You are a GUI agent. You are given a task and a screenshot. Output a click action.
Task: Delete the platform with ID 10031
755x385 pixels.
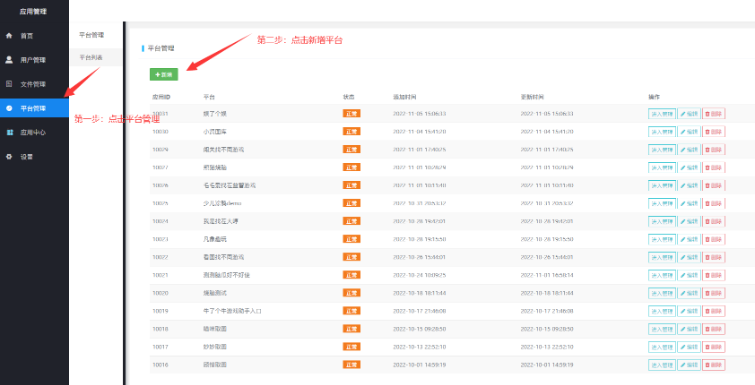(x=714, y=114)
